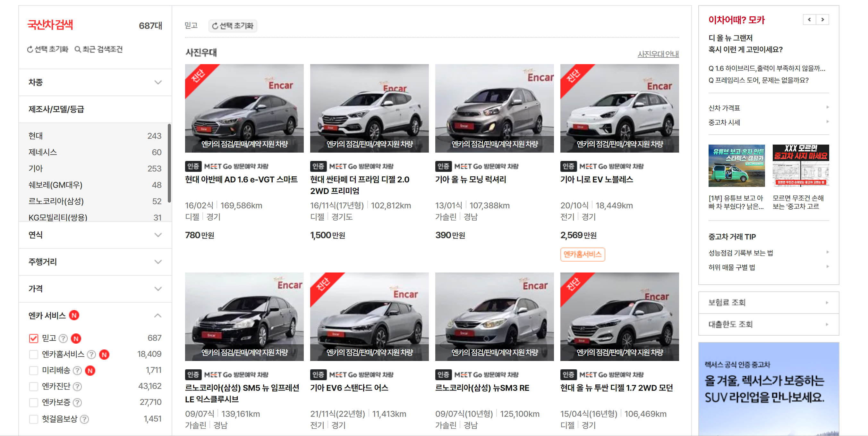Click the 인증 badge on 투싼 listing
This screenshot has height=436, width=868.
[568, 375]
